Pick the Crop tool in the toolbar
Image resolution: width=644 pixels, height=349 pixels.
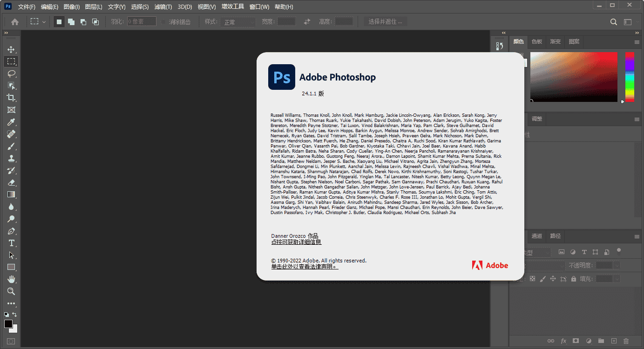(11, 98)
